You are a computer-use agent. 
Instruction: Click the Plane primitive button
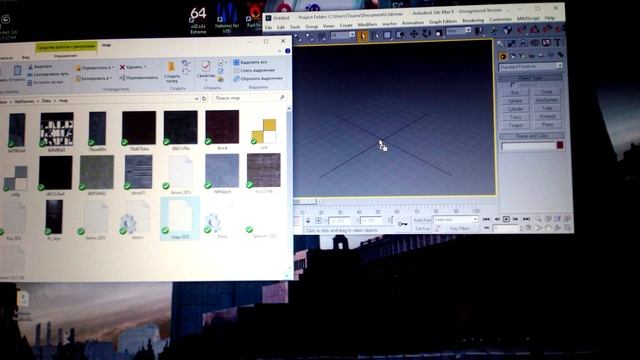pyautogui.click(x=548, y=124)
